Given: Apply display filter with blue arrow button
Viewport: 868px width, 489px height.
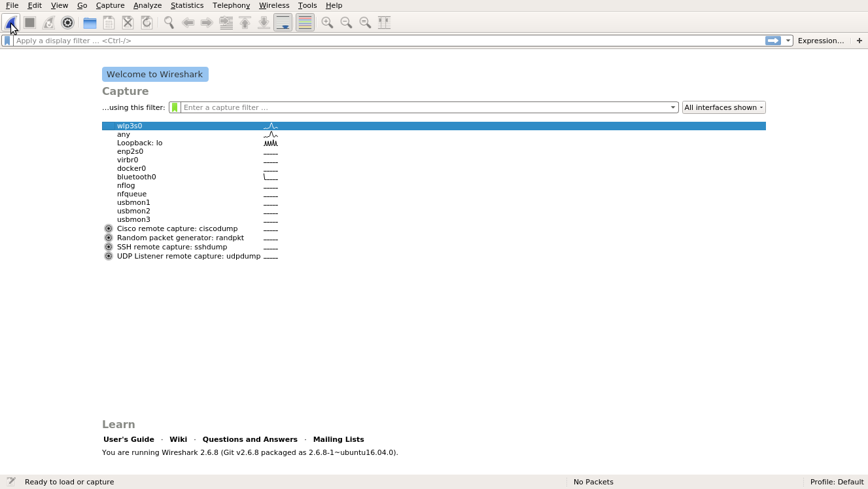Looking at the screenshot, I should [773, 41].
